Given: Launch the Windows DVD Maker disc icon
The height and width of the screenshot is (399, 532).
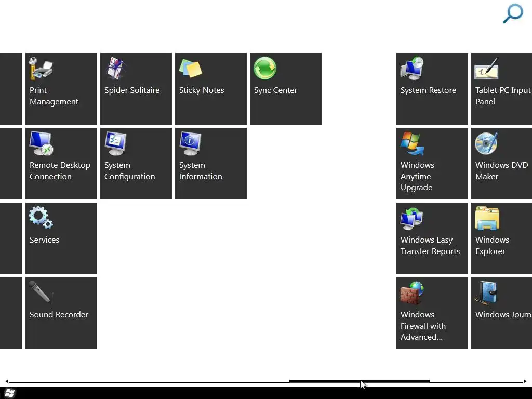Looking at the screenshot, I should 486,143.
